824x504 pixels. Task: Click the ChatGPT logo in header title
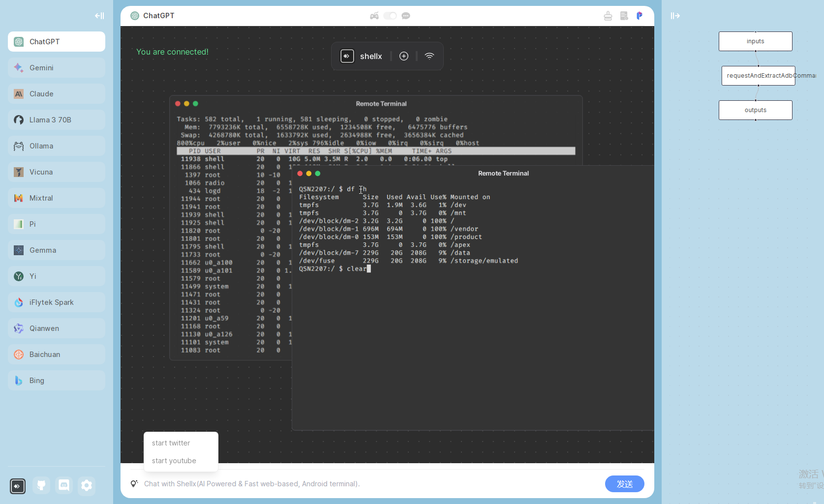[x=135, y=16]
